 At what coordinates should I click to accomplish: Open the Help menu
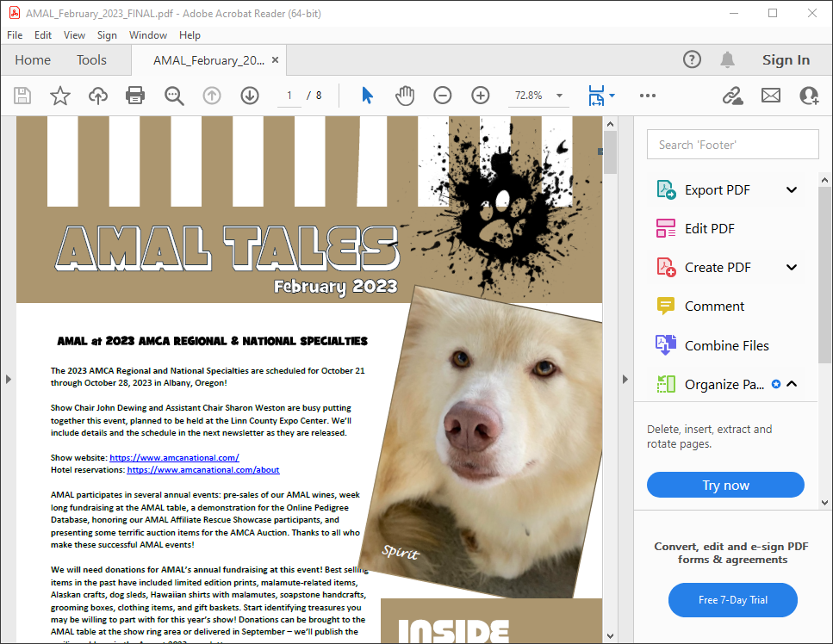190,35
